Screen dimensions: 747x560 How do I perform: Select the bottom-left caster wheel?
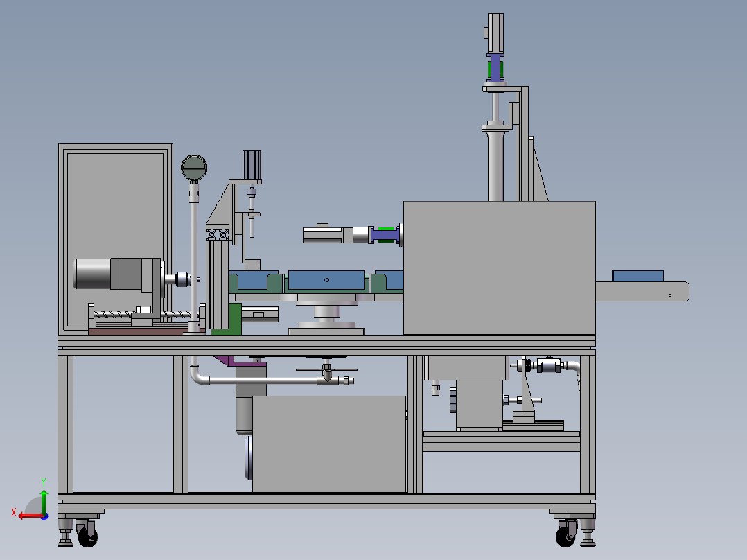coord(87,535)
